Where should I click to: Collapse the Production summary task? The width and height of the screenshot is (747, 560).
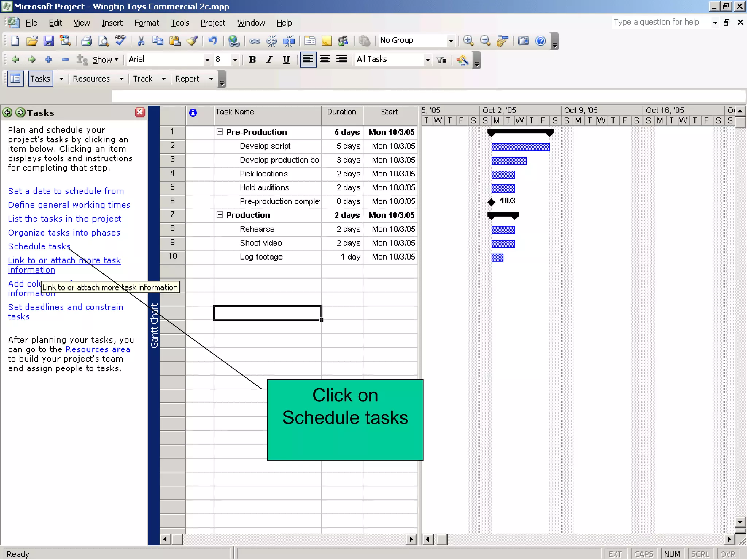click(220, 215)
